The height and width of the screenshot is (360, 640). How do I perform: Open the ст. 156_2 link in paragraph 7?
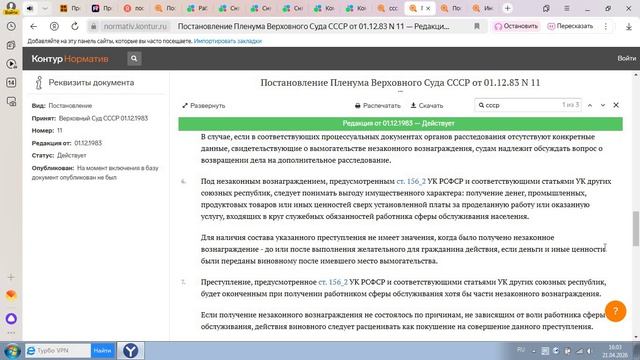coord(333,282)
